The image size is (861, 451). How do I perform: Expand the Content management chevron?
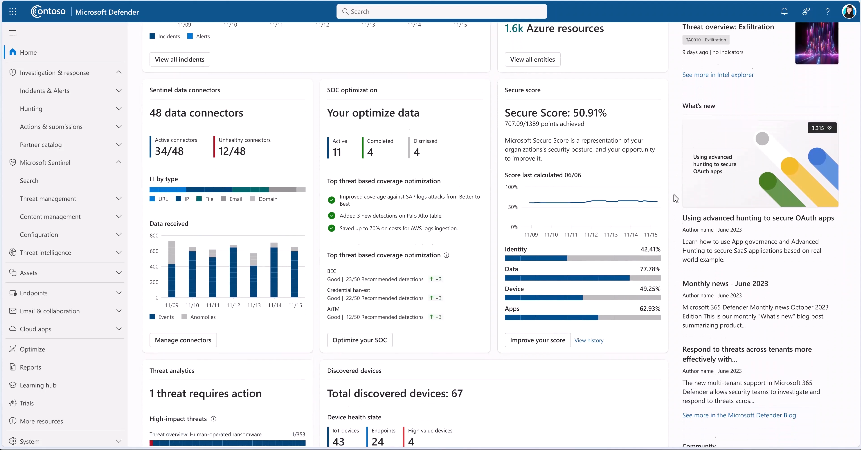[119, 216]
